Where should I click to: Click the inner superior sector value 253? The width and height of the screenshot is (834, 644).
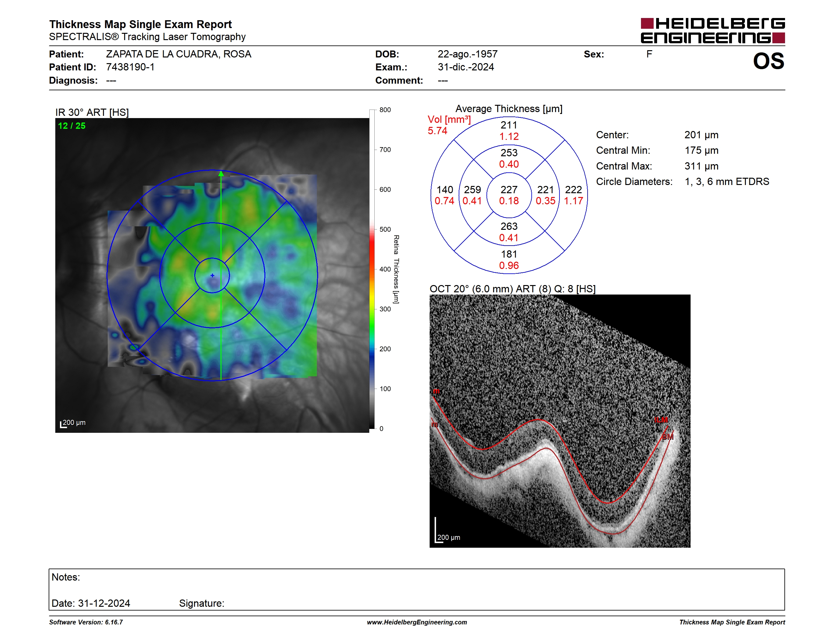coord(509,153)
